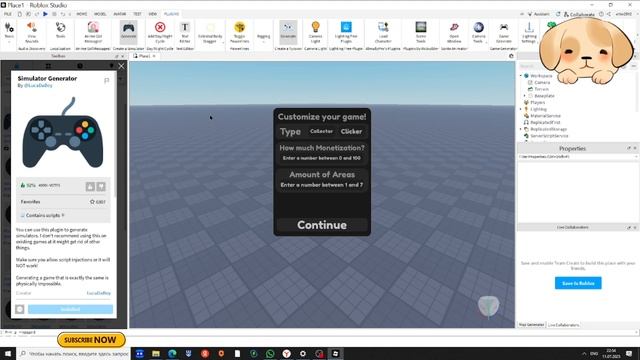640x360 pixels.
Task: Open Microsoft Edge from the taskbar
Action: [172, 353]
